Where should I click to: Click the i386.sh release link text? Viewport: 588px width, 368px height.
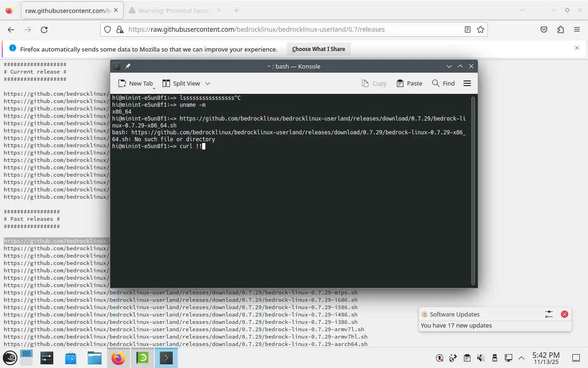[x=181, y=322]
